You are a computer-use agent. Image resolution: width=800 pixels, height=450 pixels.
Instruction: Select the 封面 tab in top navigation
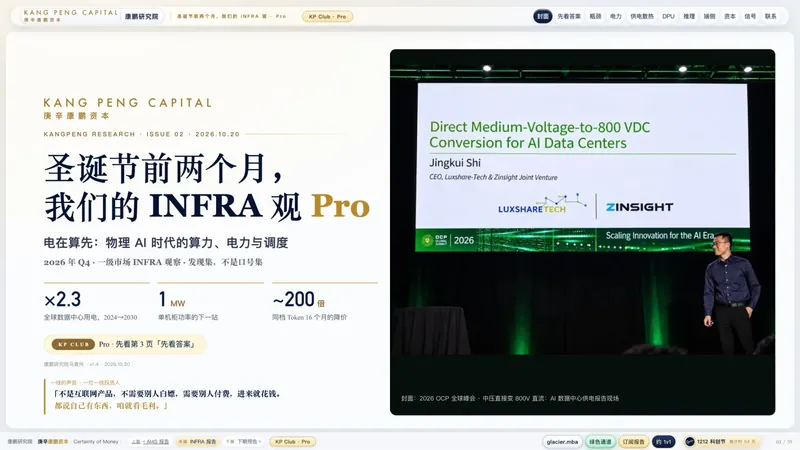click(x=542, y=16)
